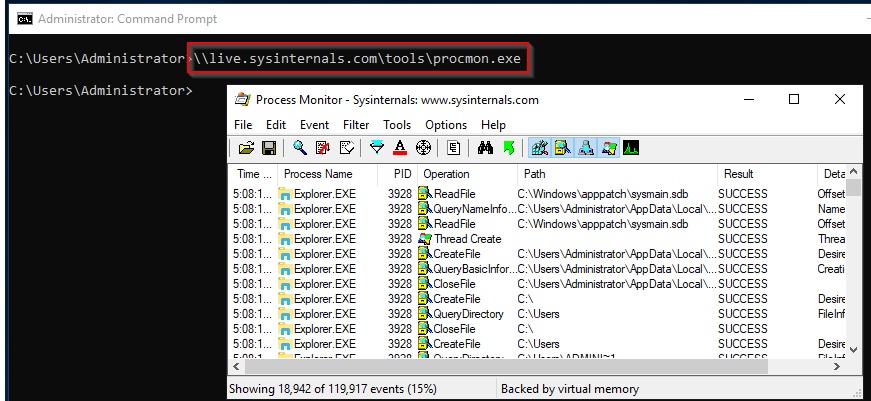The image size is (871, 401).
Task: Click the Open file toolbar icon
Action: point(246,148)
